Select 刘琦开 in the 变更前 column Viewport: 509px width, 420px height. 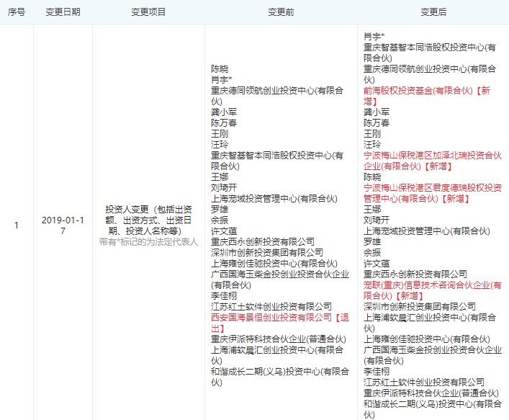[x=224, y=187]
